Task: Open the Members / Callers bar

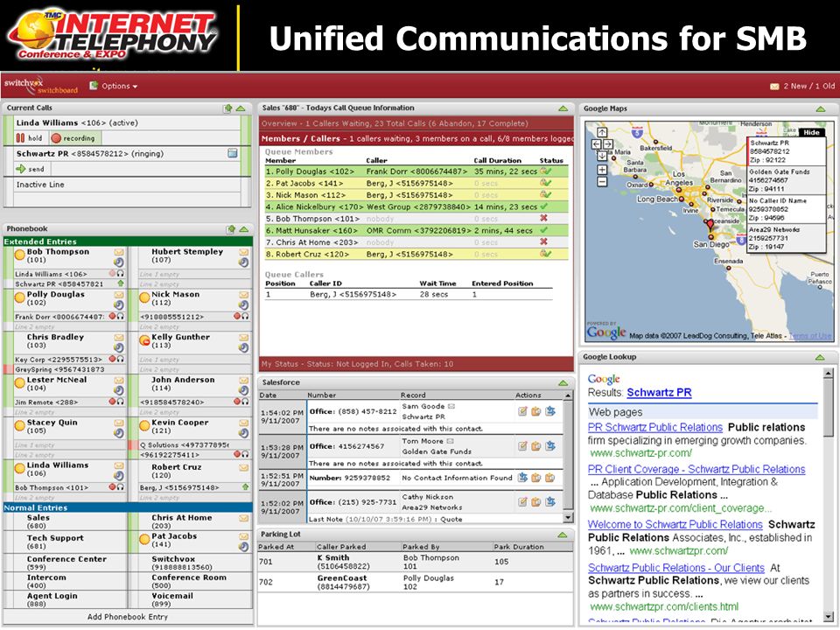Action: [416, 138]
